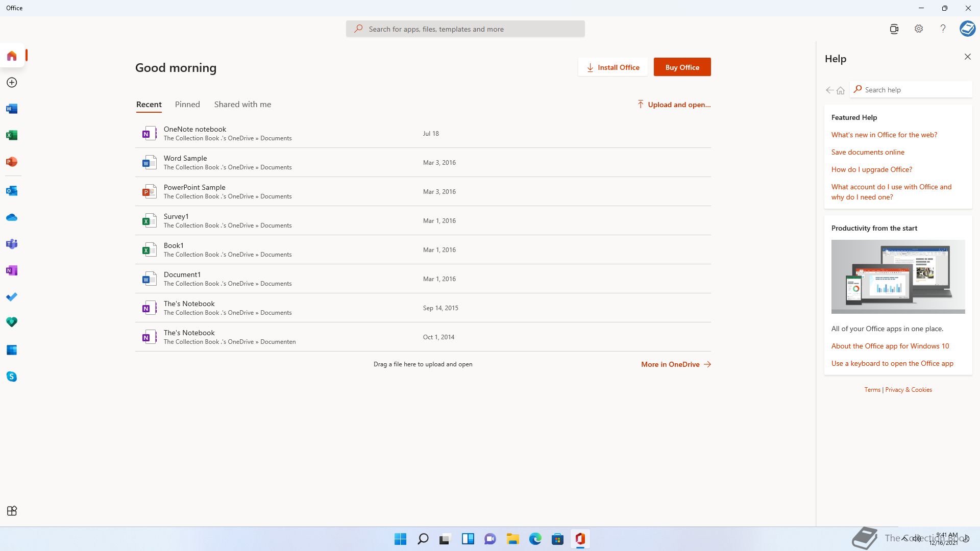Open Word from the sidebar
This screenshot has height=551, width=980.
12,109
